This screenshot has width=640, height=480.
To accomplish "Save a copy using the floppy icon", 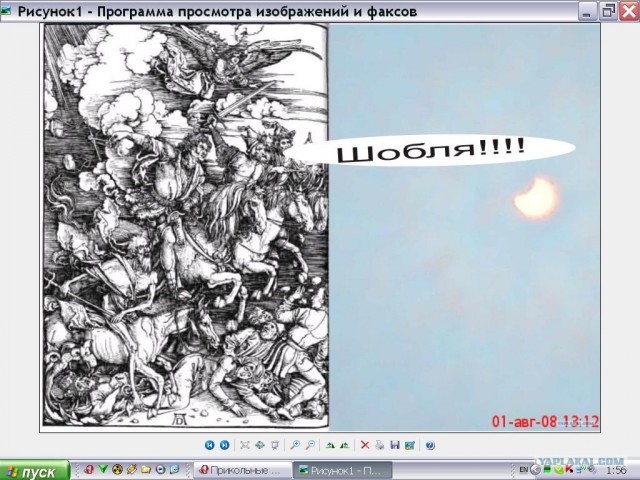I will pyautogui.click(x=395, y=445).
